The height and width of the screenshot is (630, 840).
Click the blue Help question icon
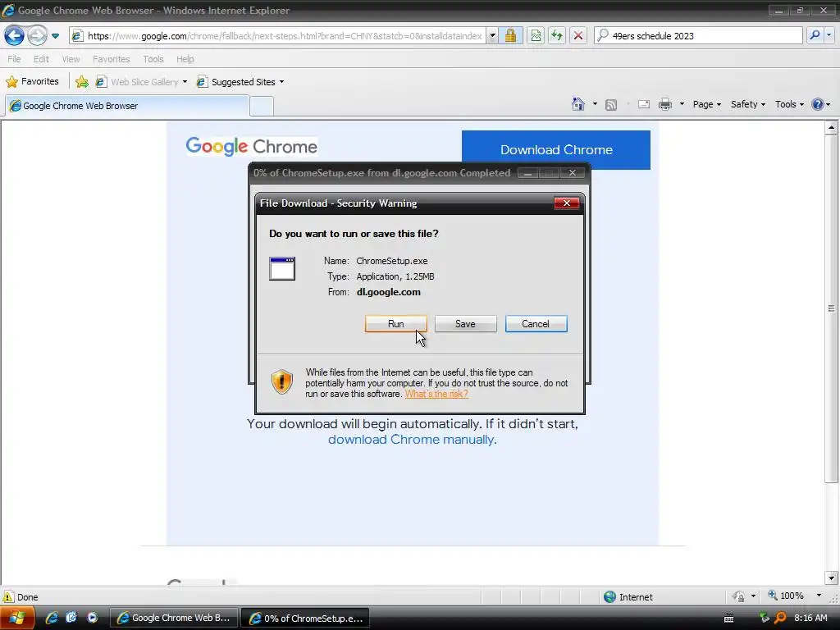(818, 104)
